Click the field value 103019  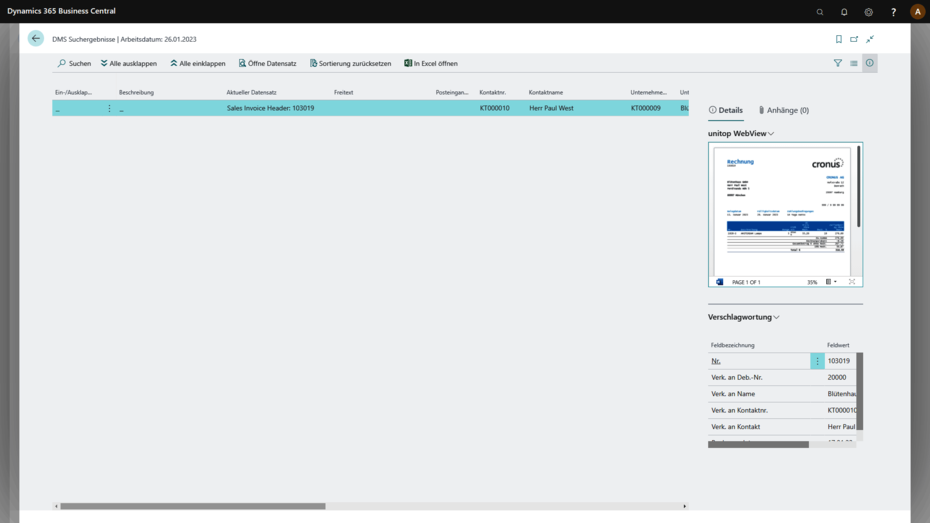[x=839, y=361]
